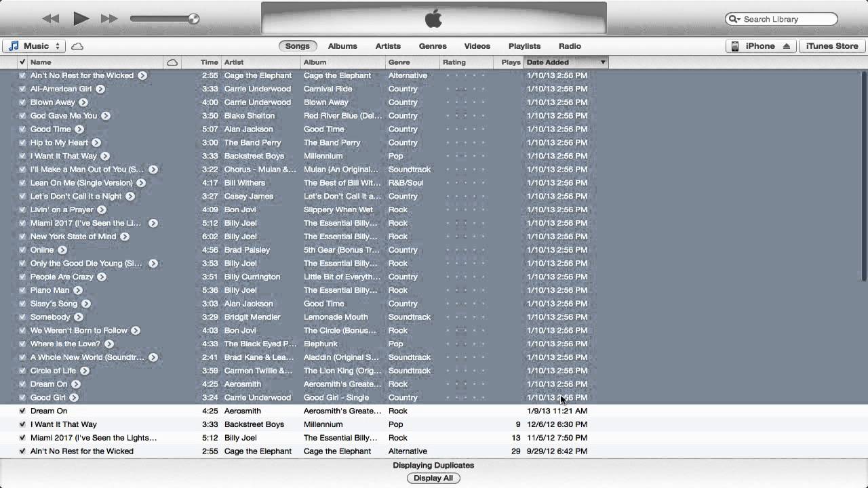The height and width of the screenshot is (488, 868).
Task: Sort by the Artist column header
Action: tap(261, 62)
